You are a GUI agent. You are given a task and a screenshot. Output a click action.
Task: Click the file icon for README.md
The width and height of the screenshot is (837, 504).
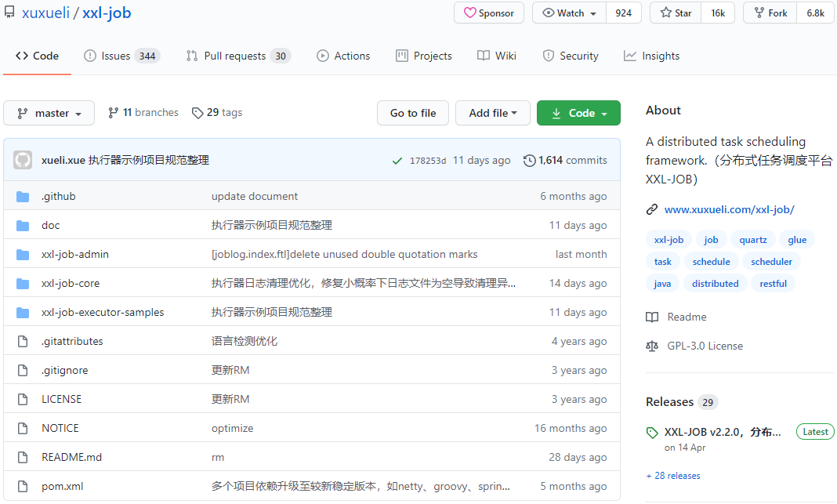23,457
